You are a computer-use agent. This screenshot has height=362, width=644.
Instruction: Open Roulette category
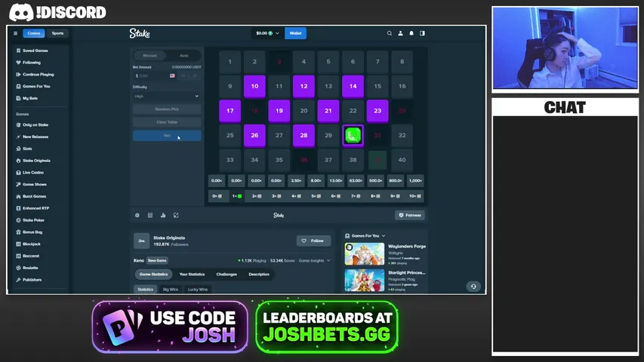point(30,268)
